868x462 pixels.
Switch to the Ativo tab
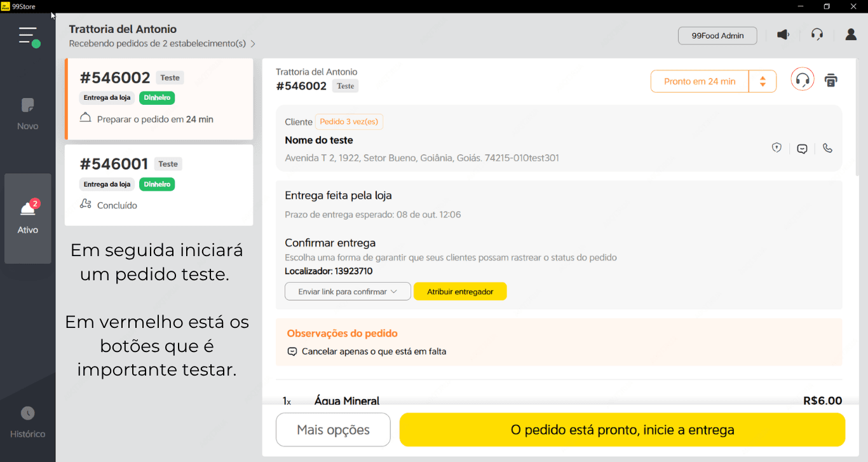click(28, 218)
